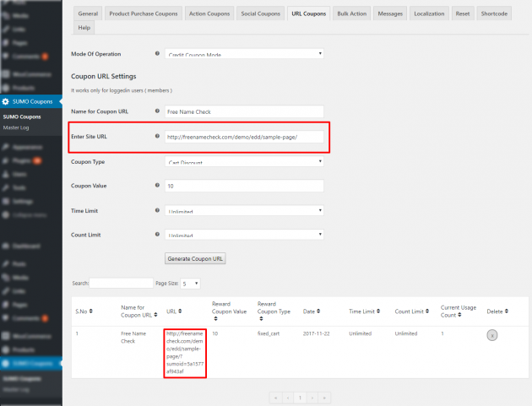The width and height of the screenshot is (532, 406).
Task: Select the URL Coupons tab
Action: point(309,14)
